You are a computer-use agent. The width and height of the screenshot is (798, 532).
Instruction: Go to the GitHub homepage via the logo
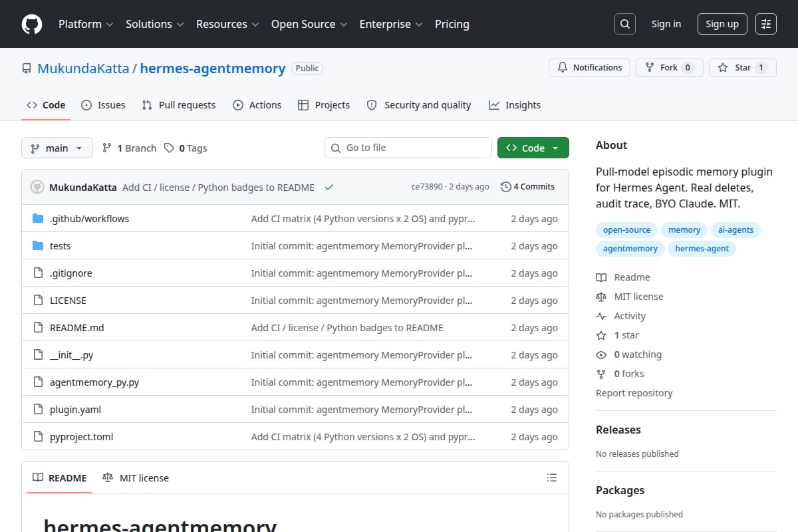coord(32,24)
